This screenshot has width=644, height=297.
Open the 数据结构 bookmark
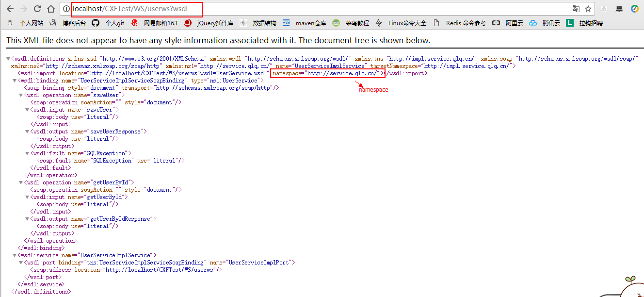(258, 23)
